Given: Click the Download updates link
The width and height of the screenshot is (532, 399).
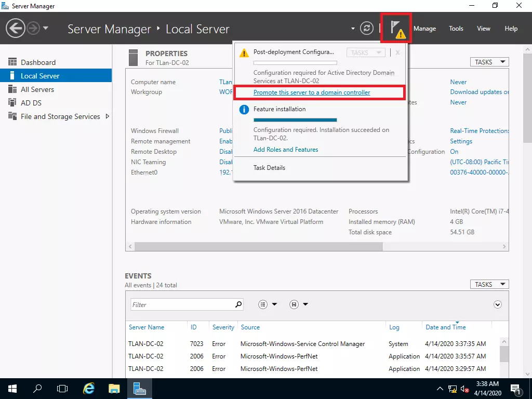Looking at the screenshot, I should (479, 92).
